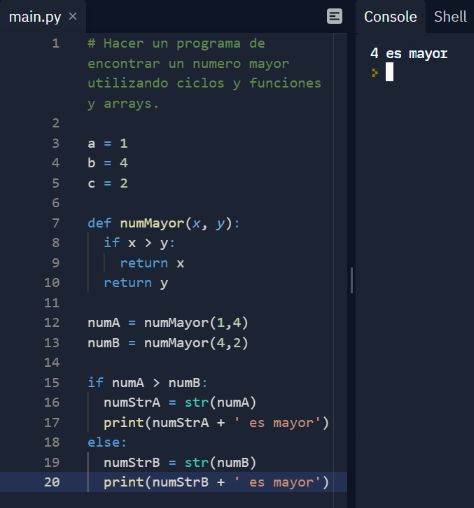
Task: Click the print(numStrA + ' es mayor') line
Action: (x=216, y=423)
